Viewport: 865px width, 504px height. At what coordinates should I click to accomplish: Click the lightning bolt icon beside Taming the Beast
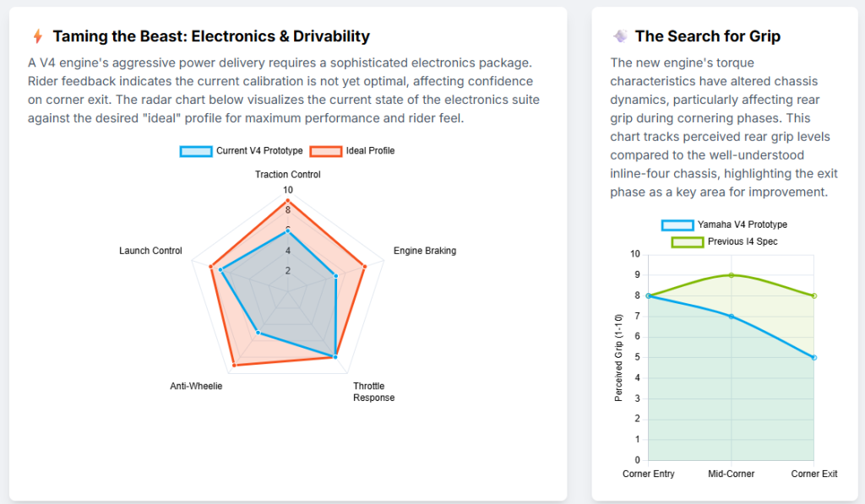coord(37,36)
